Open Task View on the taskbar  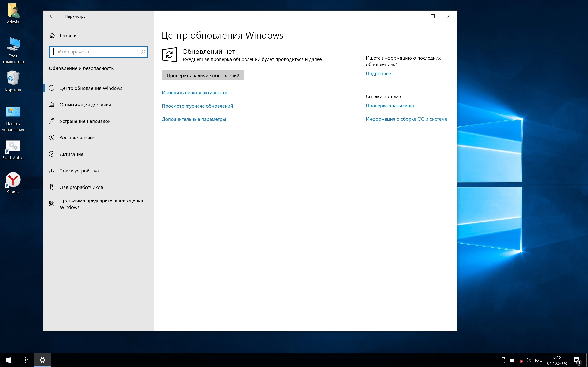(x=25, y=360)
